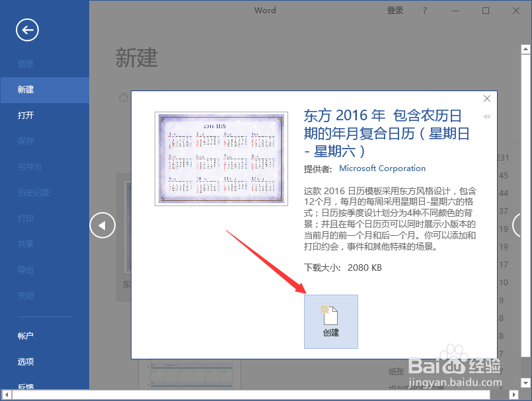Minimize the Word window
Image resolution: width=532 pixels, height=401 pixels.
455,11
